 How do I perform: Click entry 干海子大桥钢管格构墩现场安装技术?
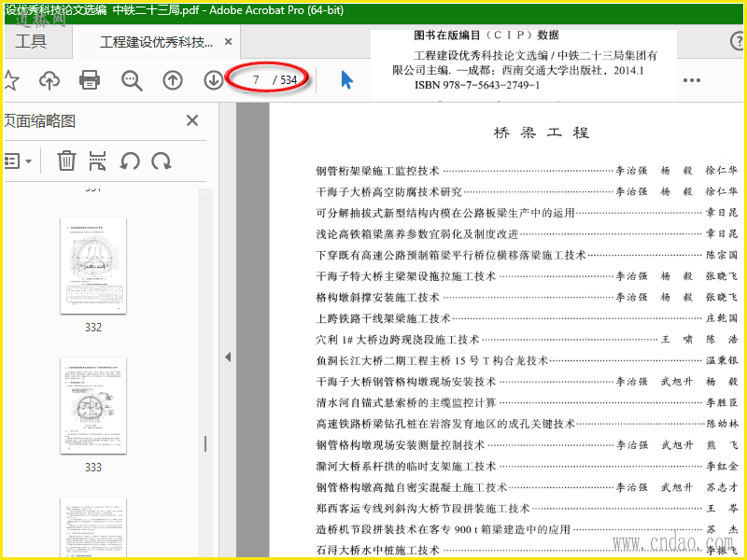[x=406, y=382]
